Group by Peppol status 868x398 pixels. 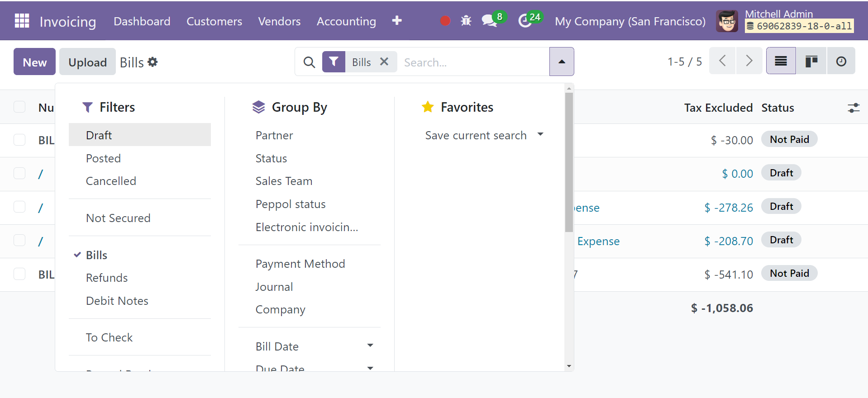(310, 204)
